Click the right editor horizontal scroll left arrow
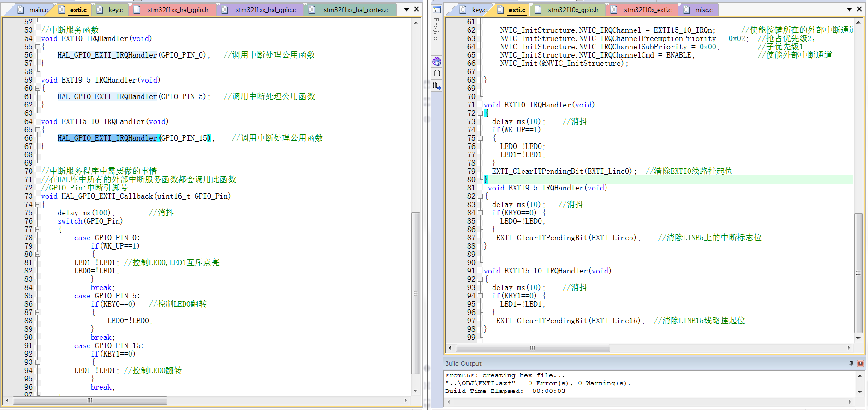 click(450, 348)
